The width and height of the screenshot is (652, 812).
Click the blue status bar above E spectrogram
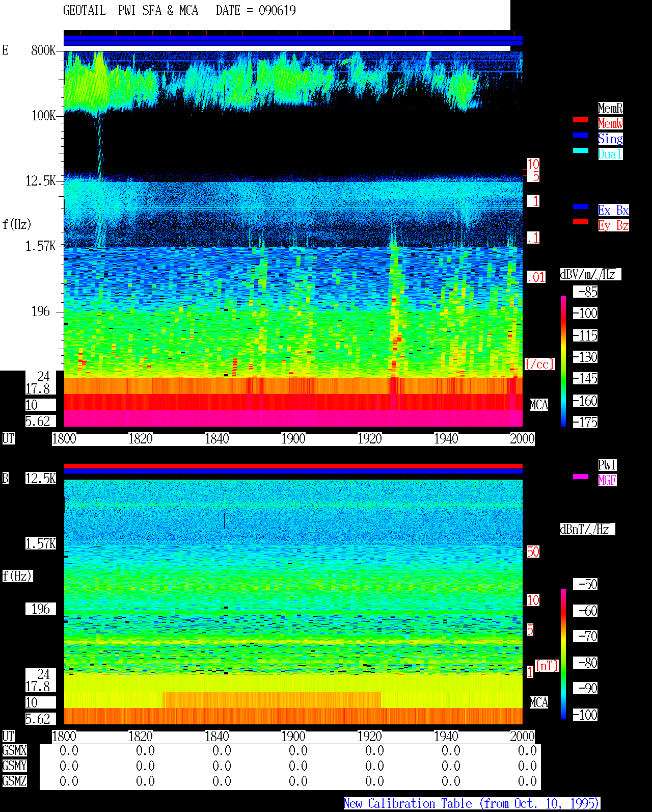pos(293,41)
